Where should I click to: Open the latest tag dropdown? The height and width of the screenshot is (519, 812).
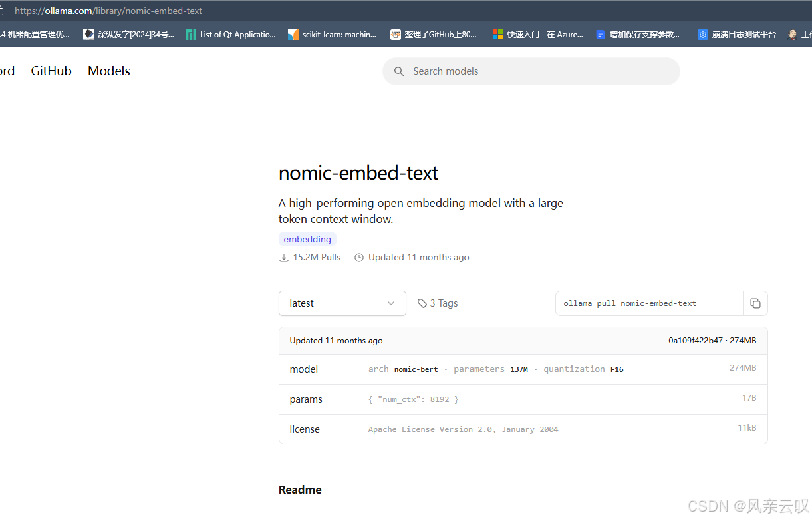click(342, 303)
